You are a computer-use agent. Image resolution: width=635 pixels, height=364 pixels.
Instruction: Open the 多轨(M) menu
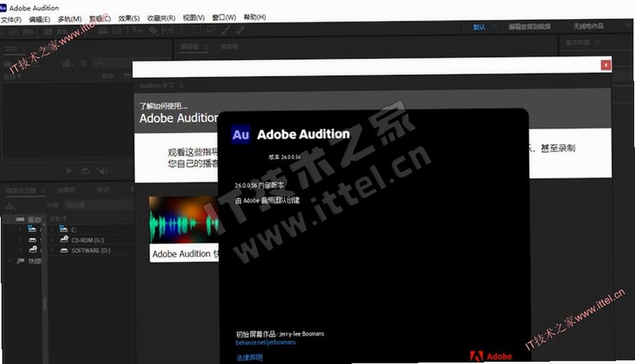70,19
